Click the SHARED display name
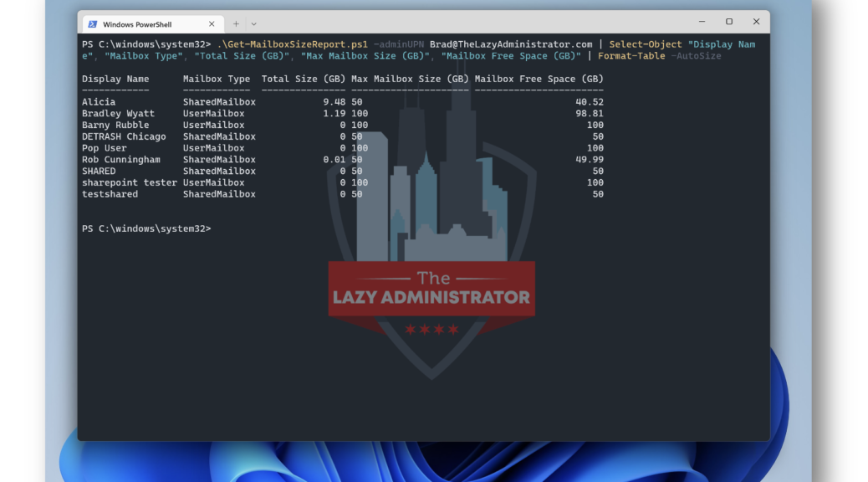 99,172
